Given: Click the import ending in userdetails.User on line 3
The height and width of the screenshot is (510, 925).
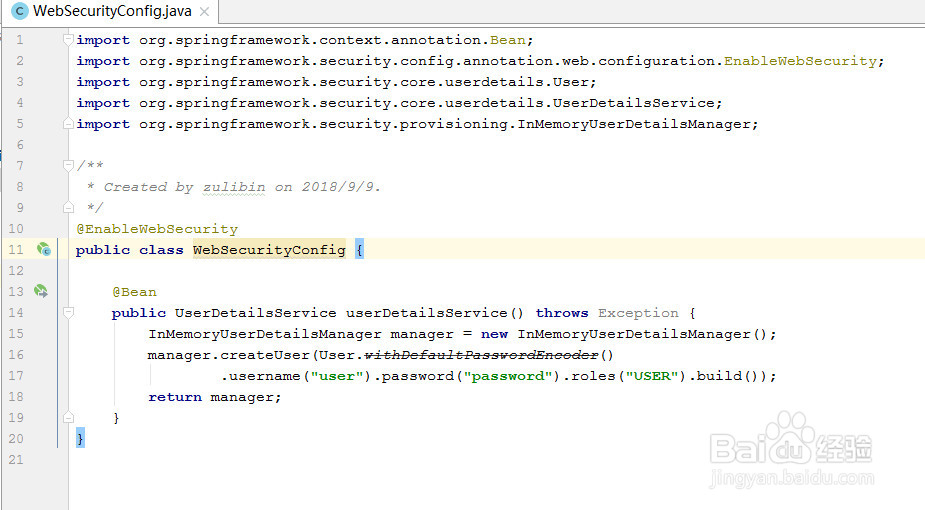Looking at the screenshot, I should (336, 82).
